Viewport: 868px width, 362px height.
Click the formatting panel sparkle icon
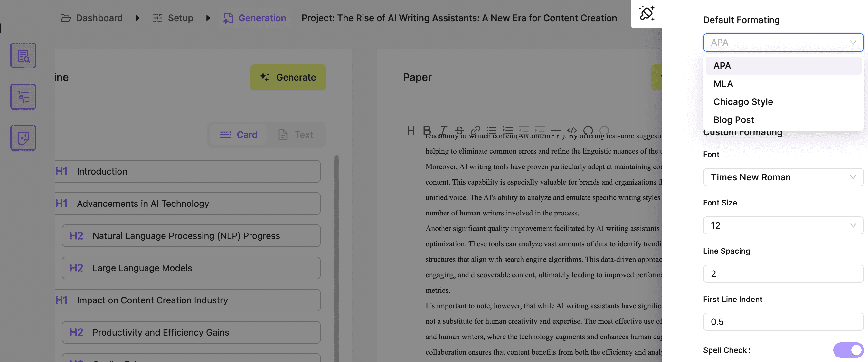(646, 14)
